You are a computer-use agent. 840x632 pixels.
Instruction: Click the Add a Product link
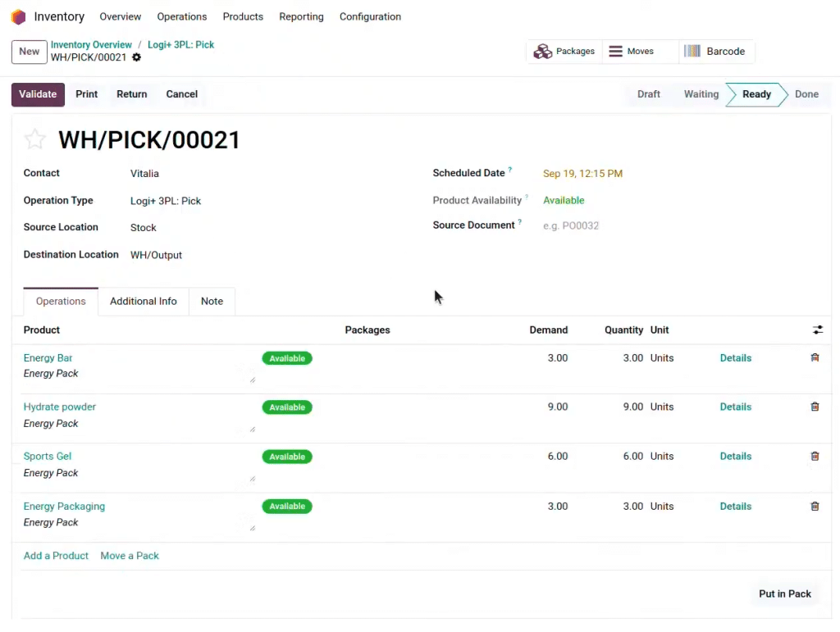(x=56, y=556)
